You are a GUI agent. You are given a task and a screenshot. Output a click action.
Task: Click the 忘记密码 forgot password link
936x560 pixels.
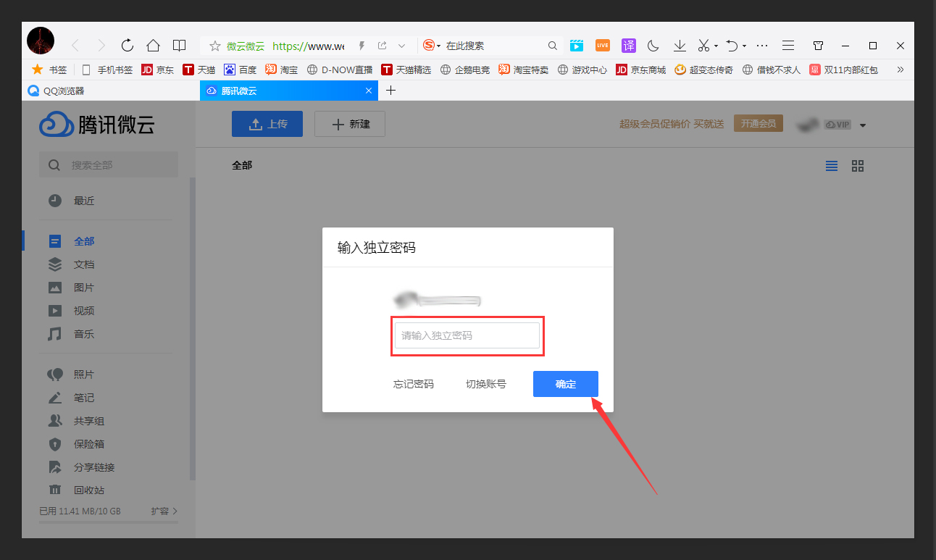[413, 384]
